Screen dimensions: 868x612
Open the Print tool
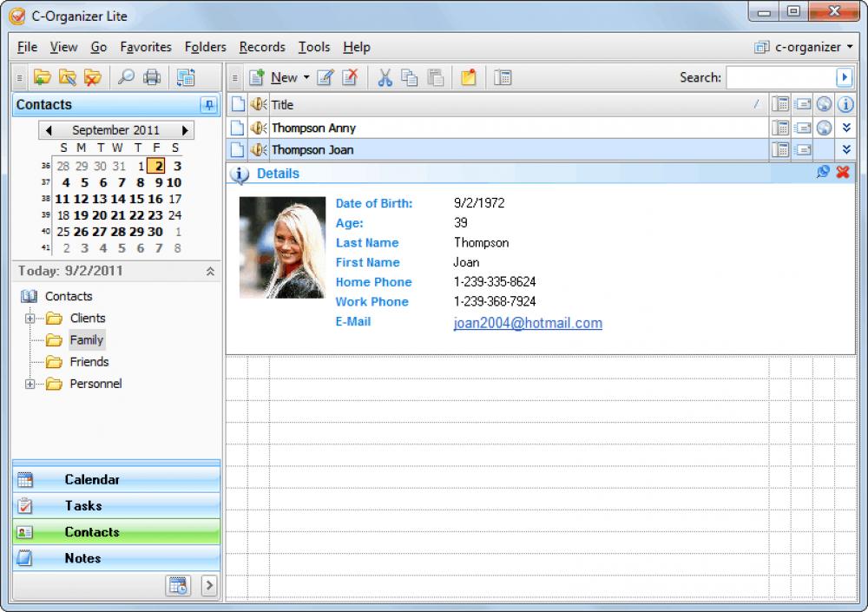coord(152,77)
